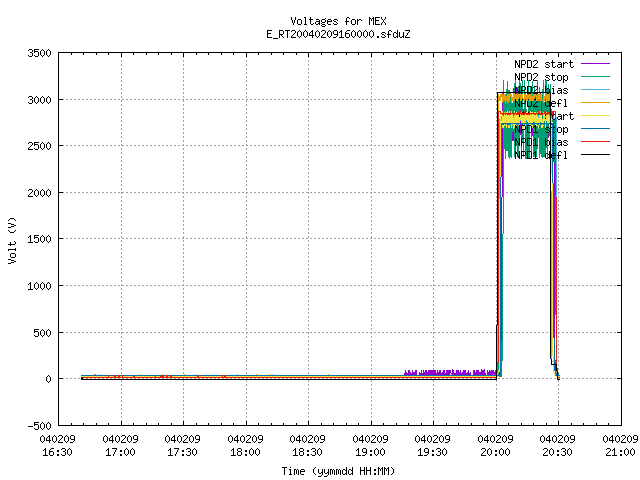Select the 'NPD1 bias' legend label
Screen dimensions: 640x480
pyautogui.click(x=541, y=142)
